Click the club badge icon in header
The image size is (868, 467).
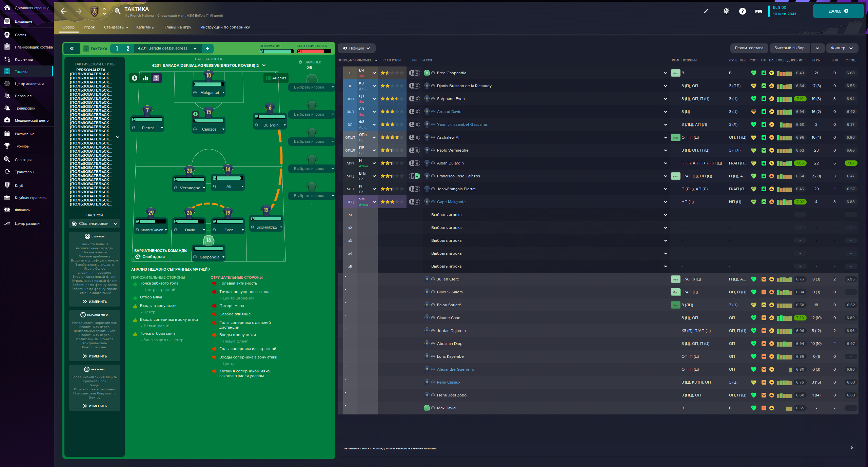(x=95, y=11)
